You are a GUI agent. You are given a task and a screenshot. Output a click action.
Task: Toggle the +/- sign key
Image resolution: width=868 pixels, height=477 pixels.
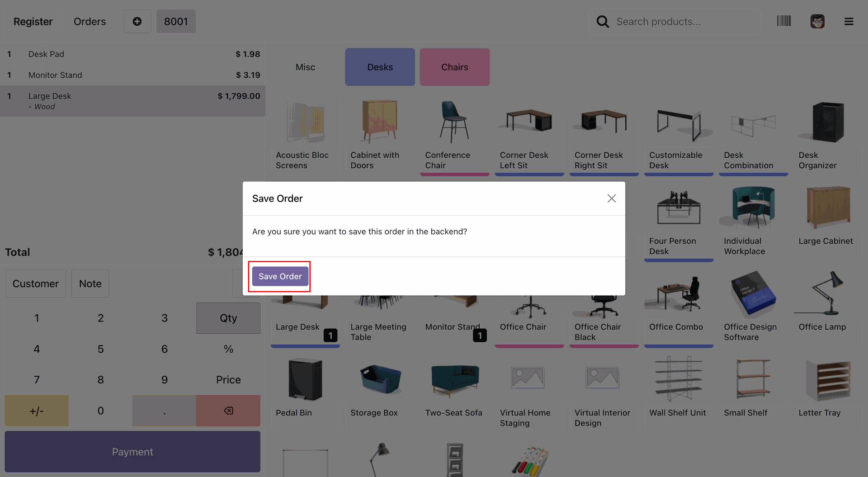[37, 411]
